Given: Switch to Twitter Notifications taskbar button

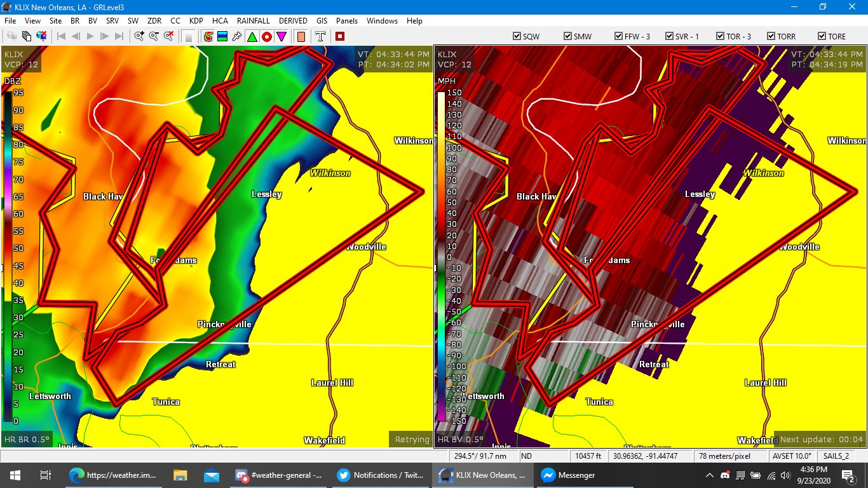Looking at the screenshot, I should tap(381, 475).
